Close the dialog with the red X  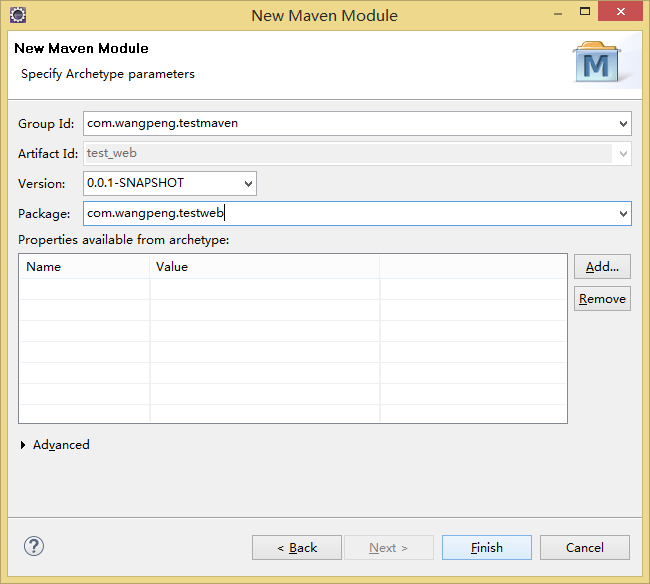621,12
